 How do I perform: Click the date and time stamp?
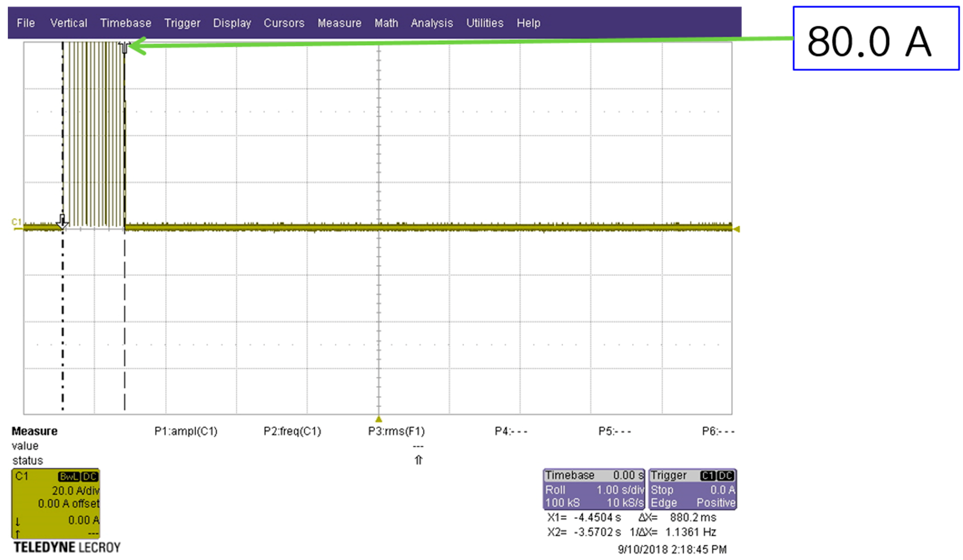pyautogui.click(x=672, y=550)
